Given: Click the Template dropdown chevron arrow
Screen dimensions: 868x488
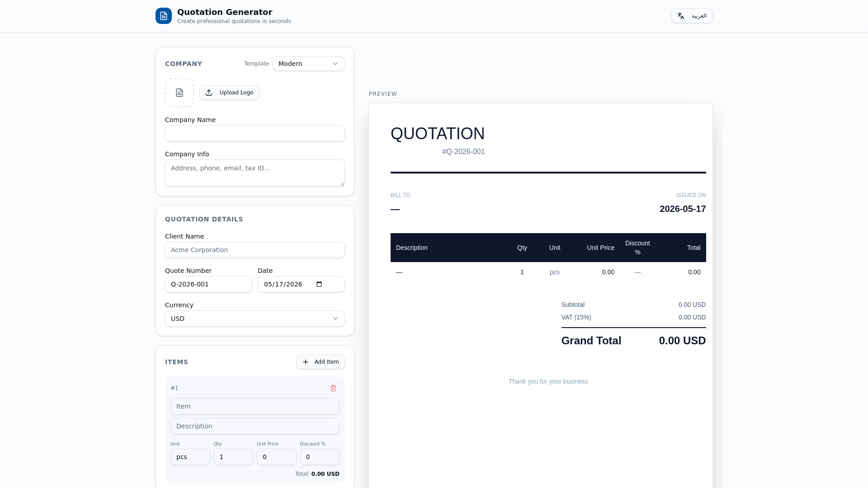Looking at the screenshot, I should click(335, 64).
